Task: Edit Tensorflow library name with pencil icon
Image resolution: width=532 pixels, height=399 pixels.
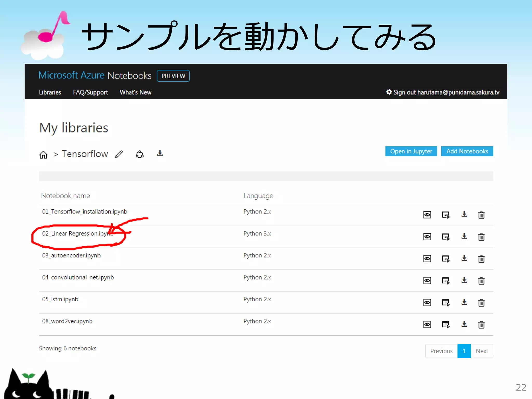Action: [119, 154]
